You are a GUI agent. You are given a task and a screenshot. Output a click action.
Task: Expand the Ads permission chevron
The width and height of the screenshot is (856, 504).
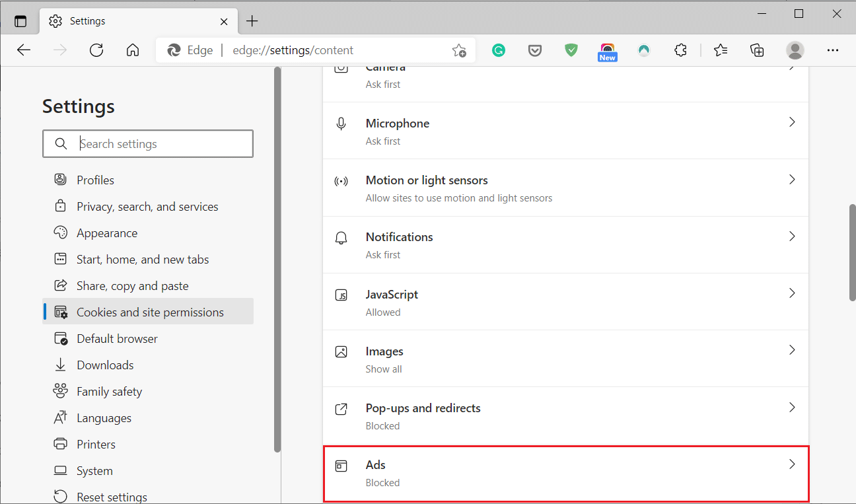[792, 464]
